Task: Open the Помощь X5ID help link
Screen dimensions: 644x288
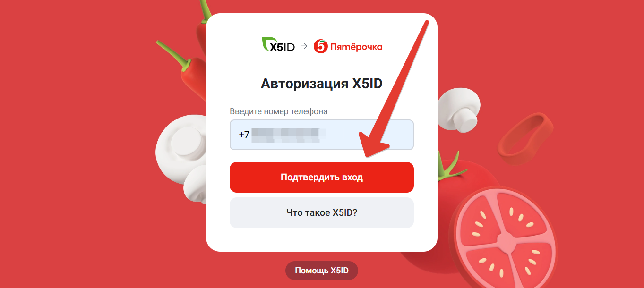Action: (x=322, y=271)
